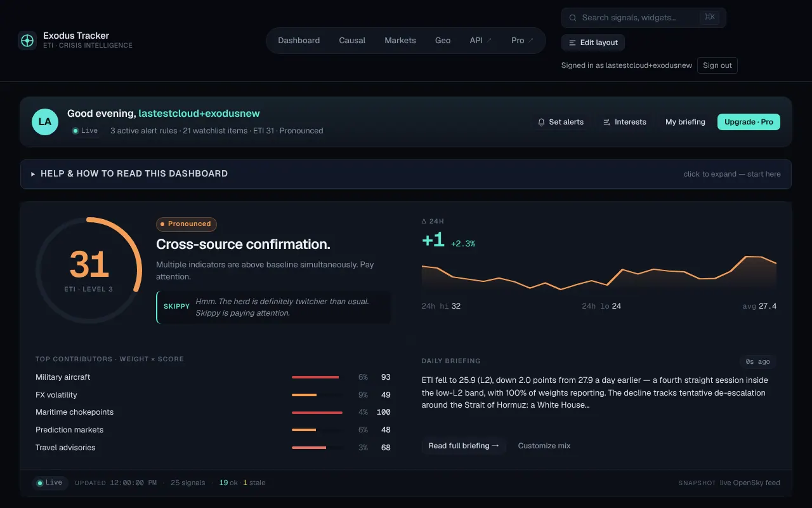Screen dimensions: 812x508
Task: Click Read full briefing button
Action: tap(464, 446)
